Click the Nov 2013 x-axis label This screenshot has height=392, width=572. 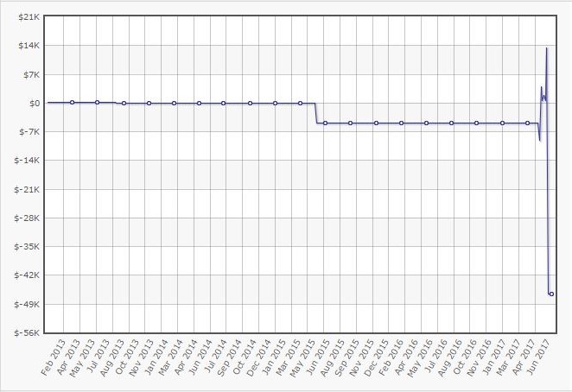(143, 357)
